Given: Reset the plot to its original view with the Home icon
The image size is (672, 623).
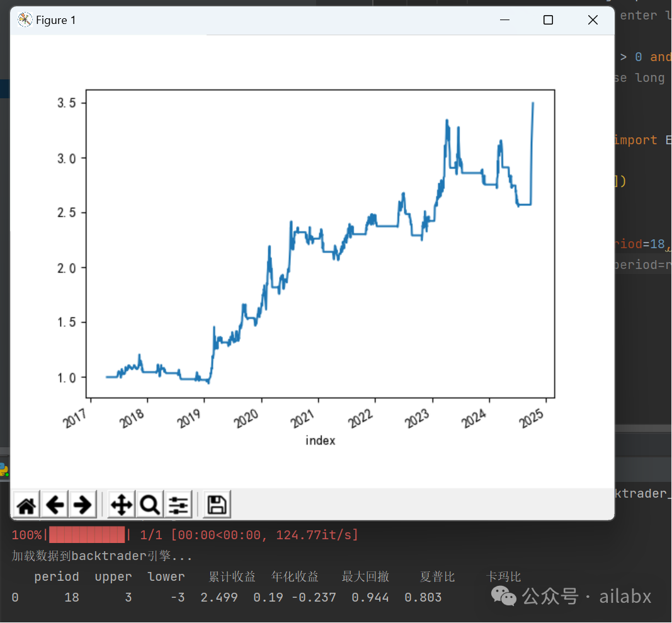Looking at the screenshot, I should coord(26,505).
